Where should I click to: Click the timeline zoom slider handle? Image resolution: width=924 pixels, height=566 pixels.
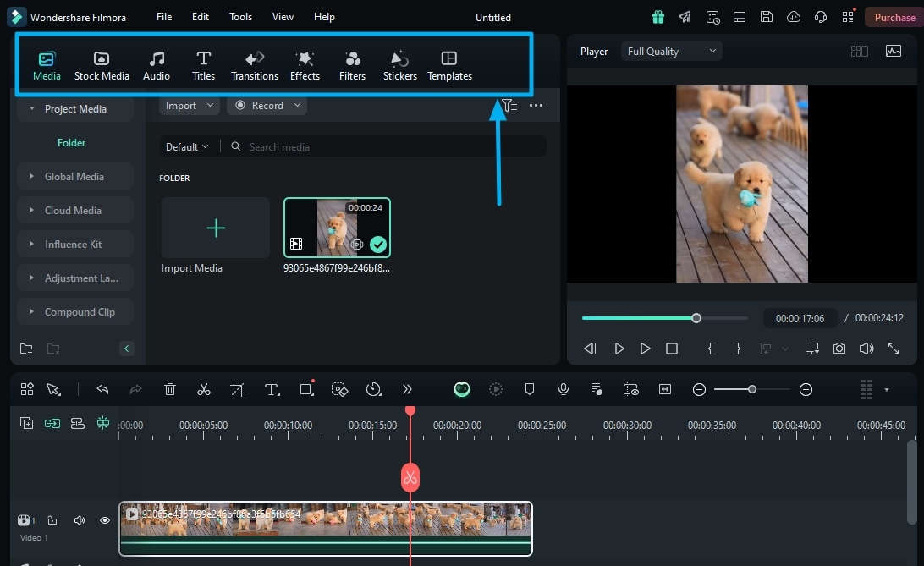751,389
